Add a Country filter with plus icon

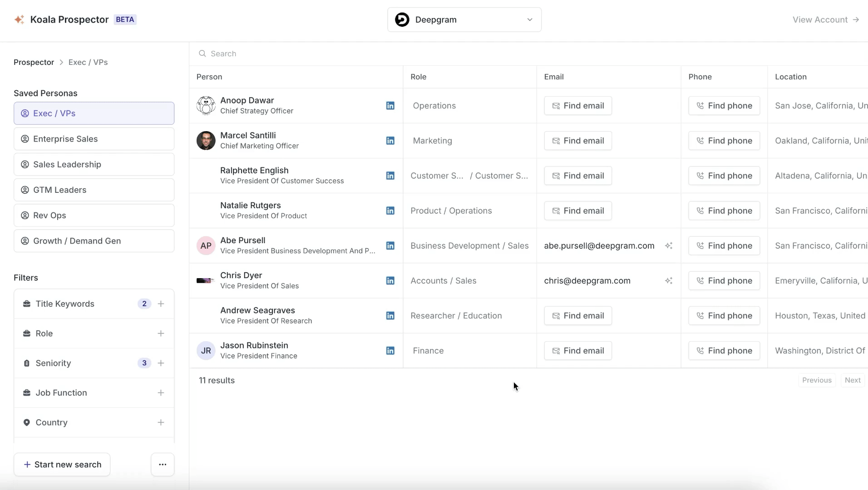161,422
